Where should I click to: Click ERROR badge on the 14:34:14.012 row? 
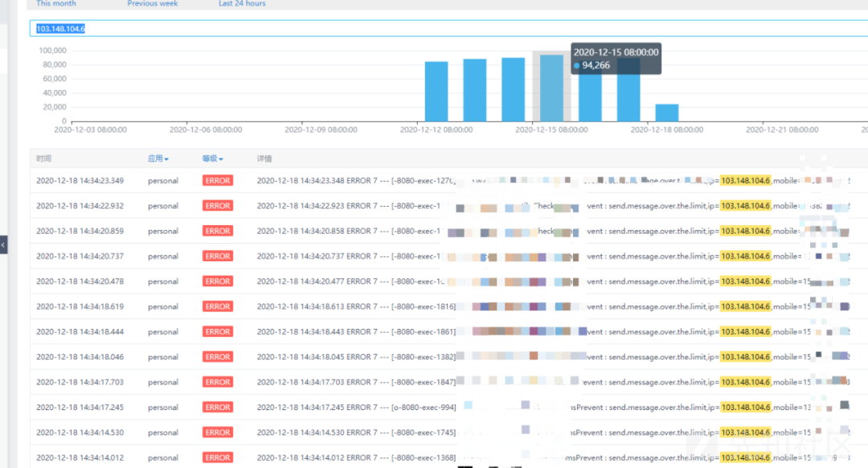click(x=218, y=458)
